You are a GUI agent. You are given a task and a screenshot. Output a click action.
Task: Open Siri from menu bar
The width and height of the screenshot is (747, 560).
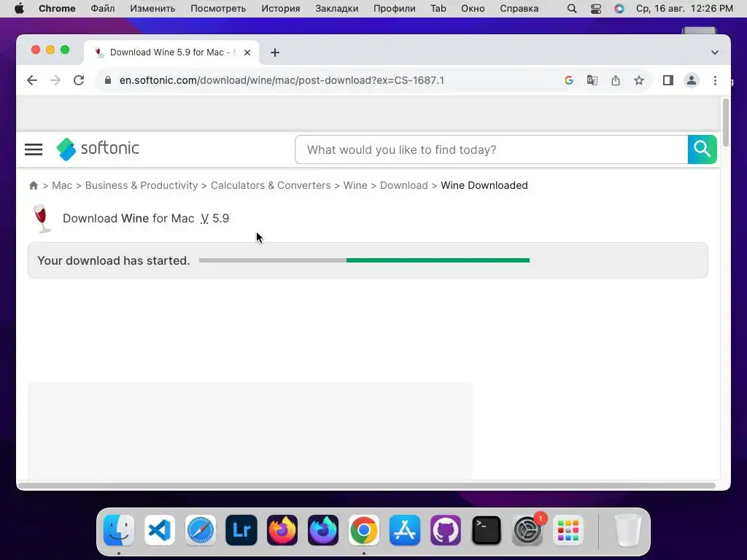click(x=619, y=9)
